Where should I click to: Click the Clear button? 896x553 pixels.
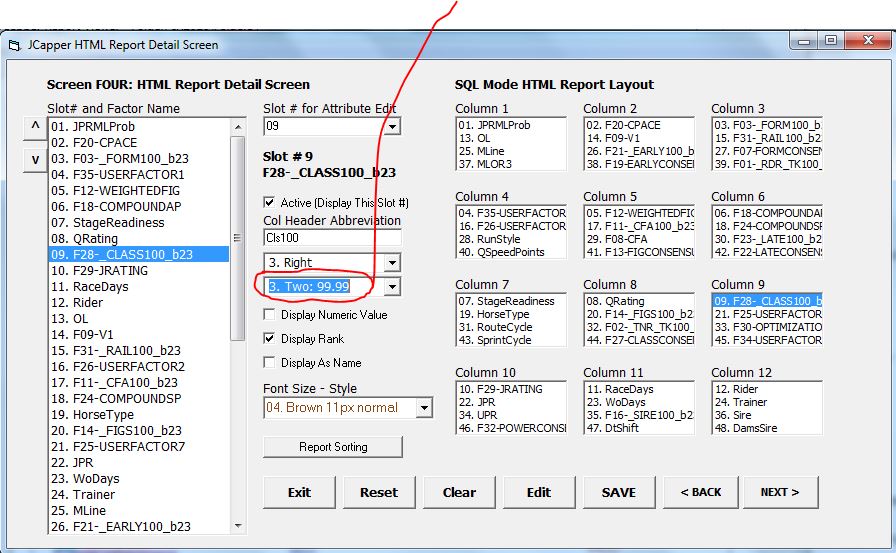[x=459, y=492]
